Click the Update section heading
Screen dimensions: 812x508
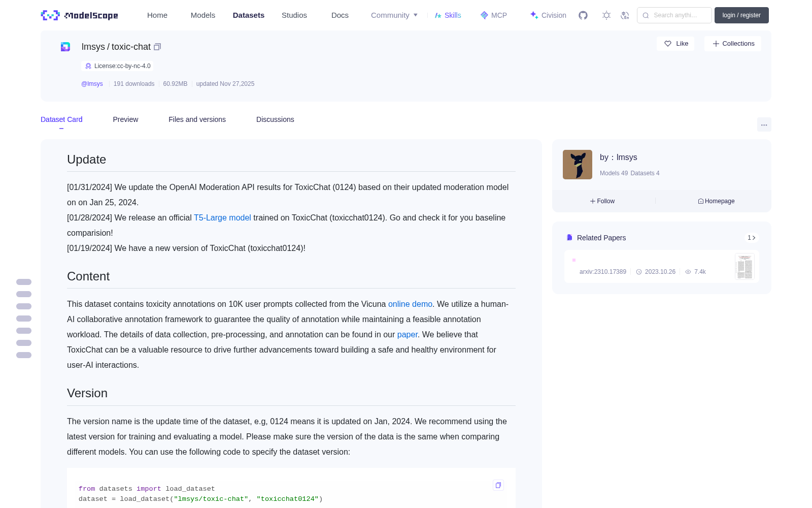coord(87,160)
